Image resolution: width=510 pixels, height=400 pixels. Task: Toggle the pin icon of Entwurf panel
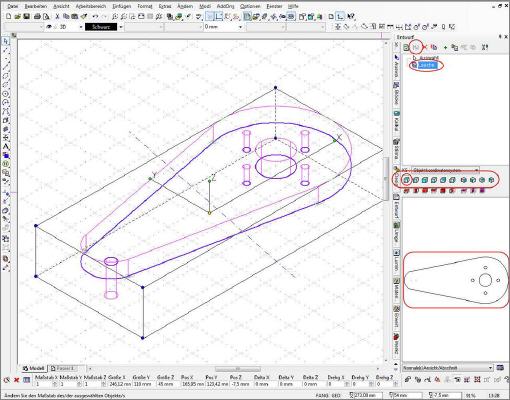(x=500, y=37)
